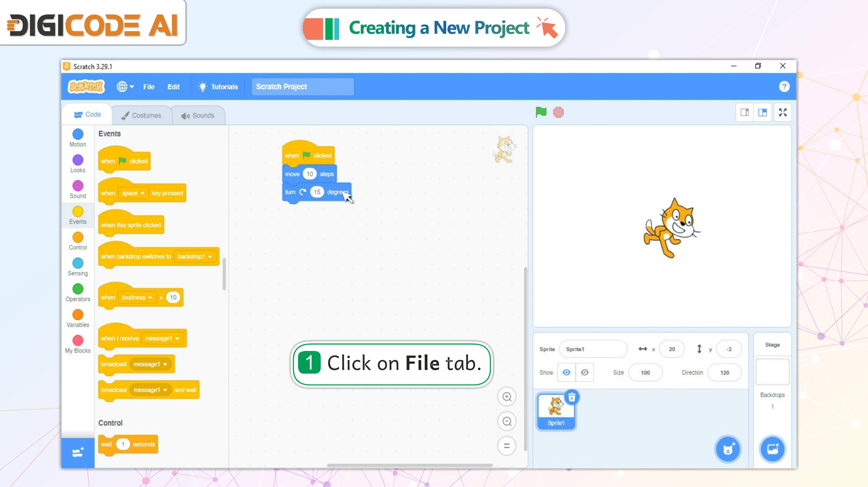This screenshot has height=487, width=868.
Task: Click the workspace vertical scrollbar
Action: point(525,359)
